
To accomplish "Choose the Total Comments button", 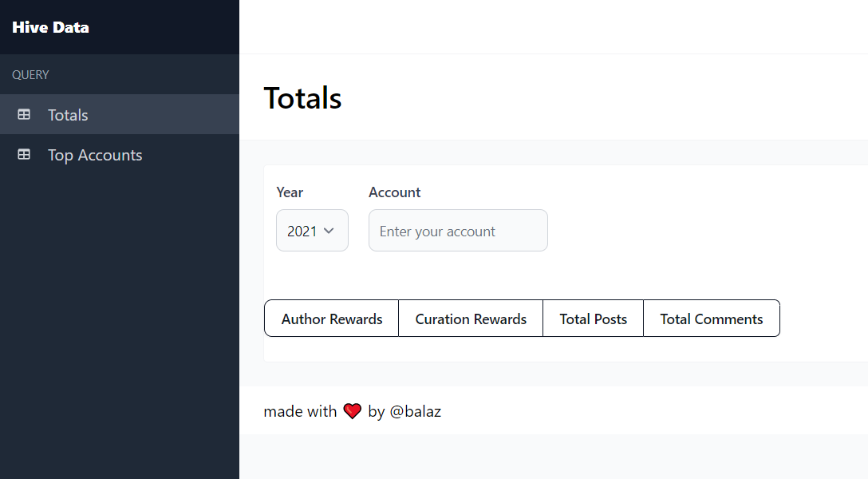I will tap(712, 319).
